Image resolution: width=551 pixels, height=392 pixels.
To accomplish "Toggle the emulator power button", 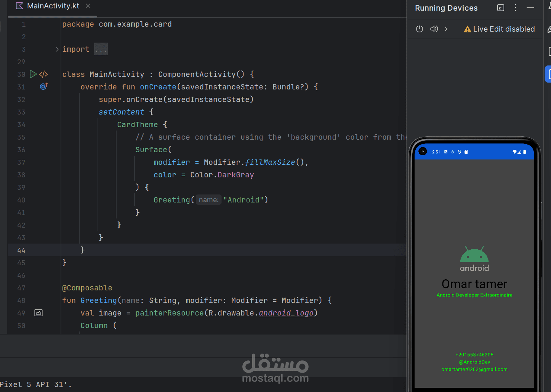I will click(x=419, y=29).
